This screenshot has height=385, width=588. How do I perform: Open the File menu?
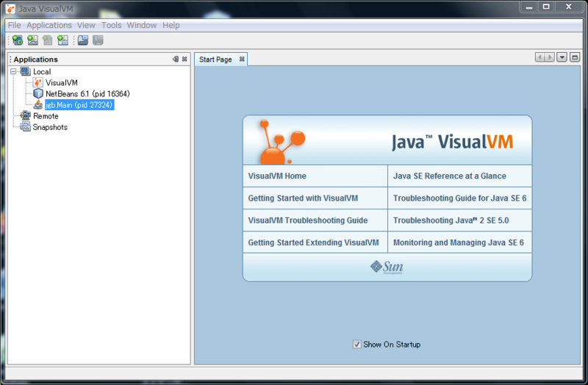pyautogui.click(x=14, y=25)
